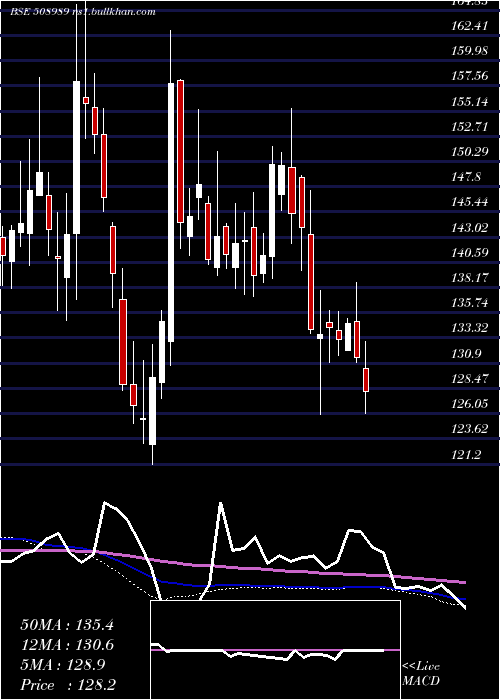This screenshot has width=500, height=700.
Task: Click the 5MA : 128.9 readout
Action: (63, 665)
